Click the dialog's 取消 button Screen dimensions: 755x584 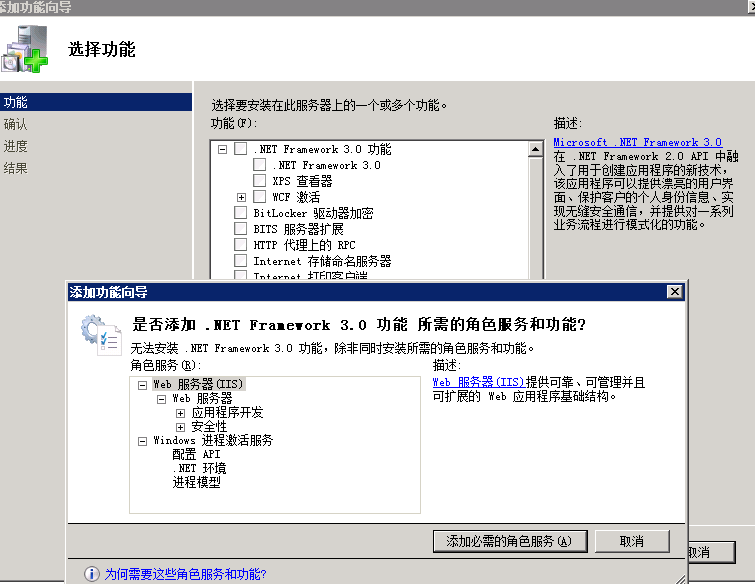click(632, 541)
